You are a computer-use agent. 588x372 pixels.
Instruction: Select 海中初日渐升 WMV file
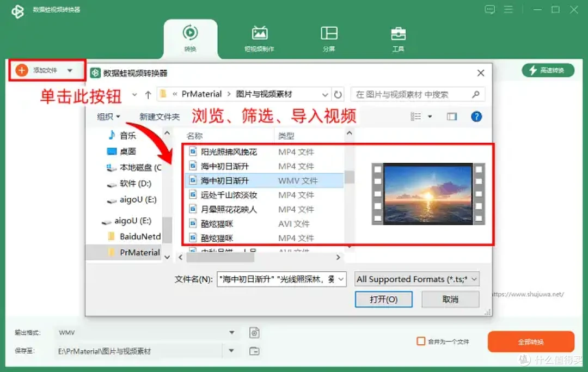[264, 180]
